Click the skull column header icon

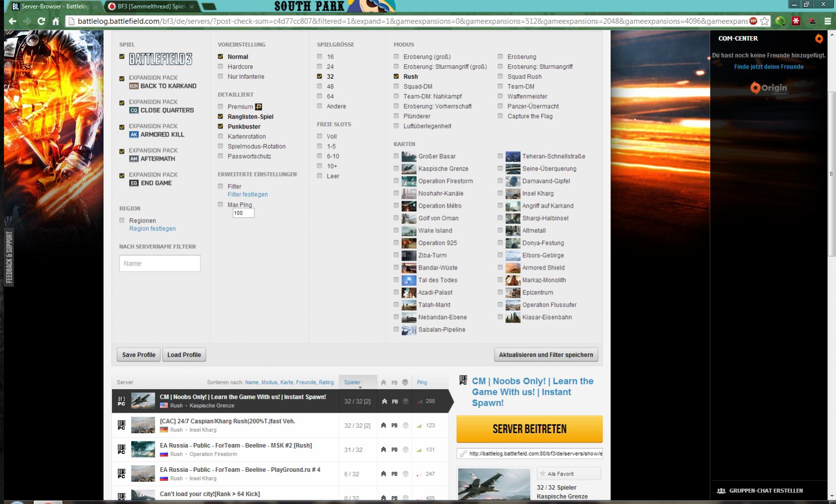[x=405, y=383]
